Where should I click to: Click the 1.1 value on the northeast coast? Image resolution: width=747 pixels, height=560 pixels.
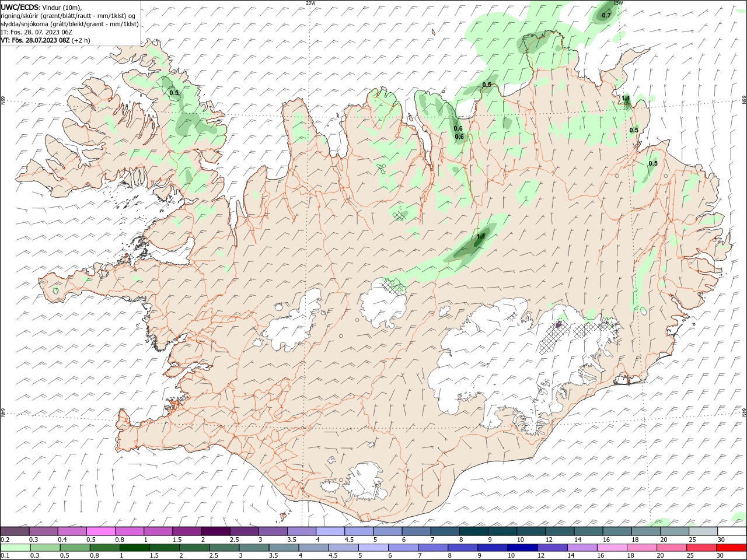tap(626, 98)
